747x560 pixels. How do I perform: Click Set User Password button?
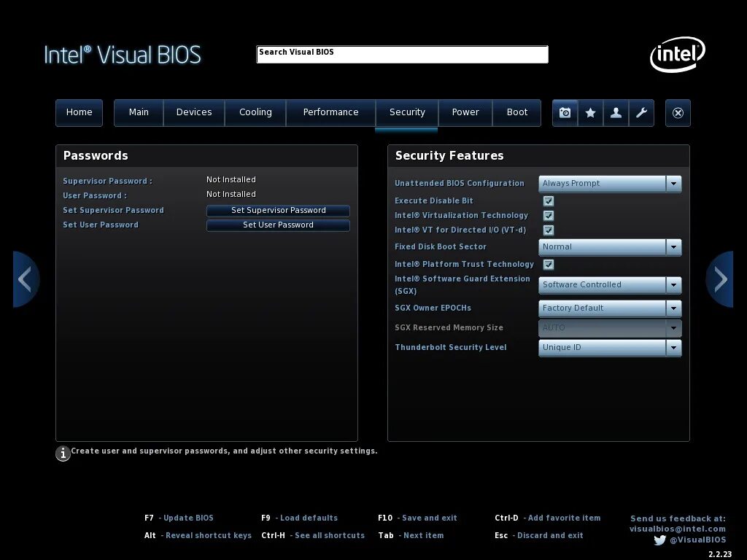point(278,225)
